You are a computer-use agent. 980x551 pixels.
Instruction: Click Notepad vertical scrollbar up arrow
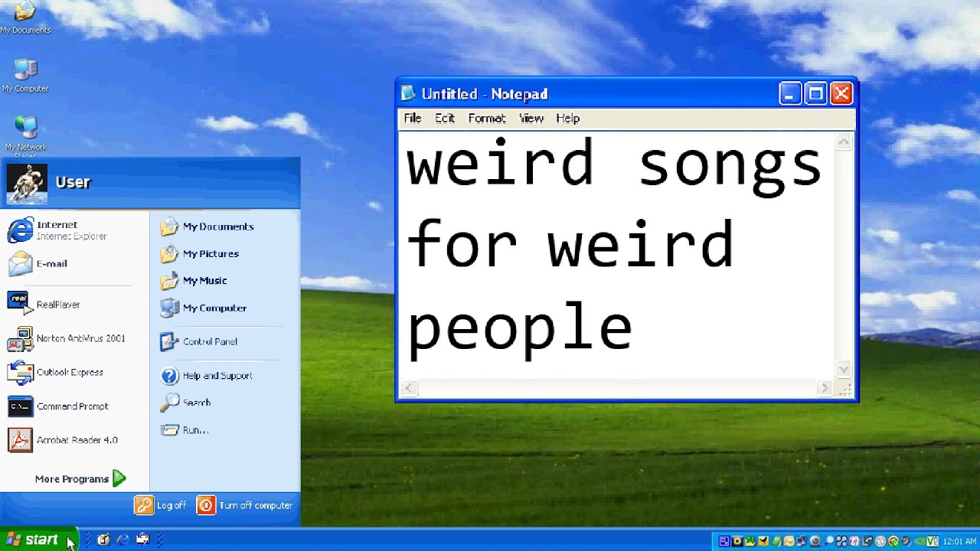click(843, 142)
